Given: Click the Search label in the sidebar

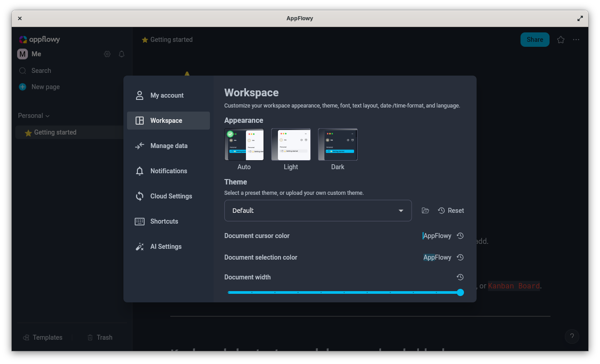Looking at the screenshot, I should tap(41, 71).
